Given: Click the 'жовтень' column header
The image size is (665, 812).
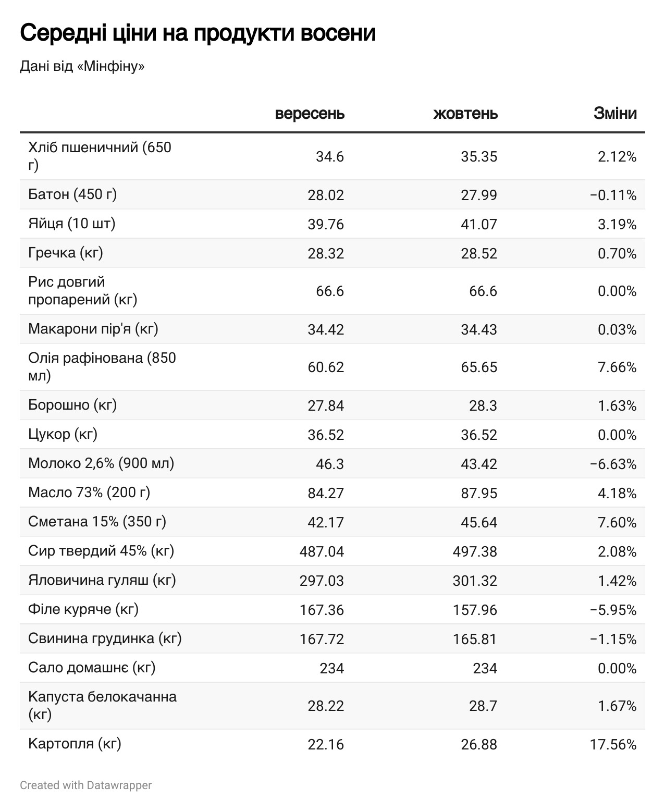Looking at the screenshot, I should (x=465, y=114).
